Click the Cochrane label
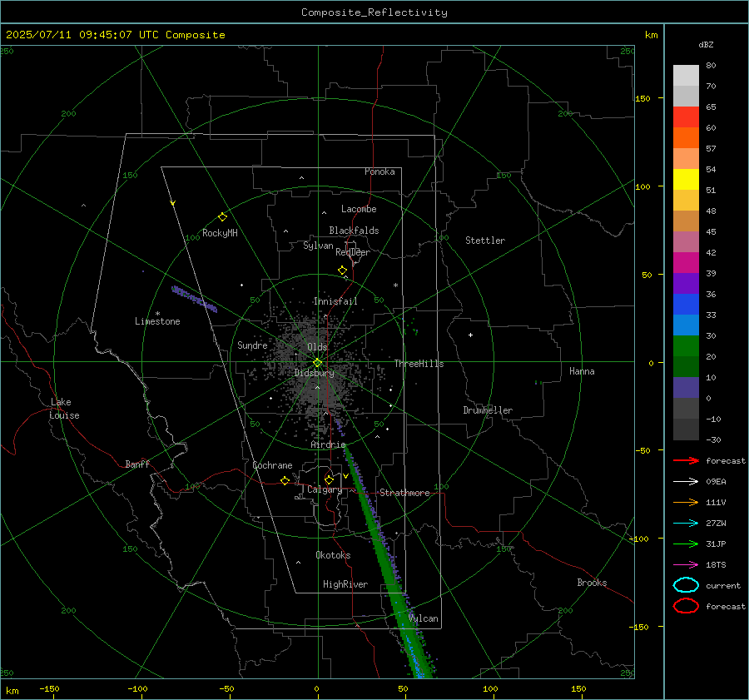The image size is (749, 700). [272, 465]
